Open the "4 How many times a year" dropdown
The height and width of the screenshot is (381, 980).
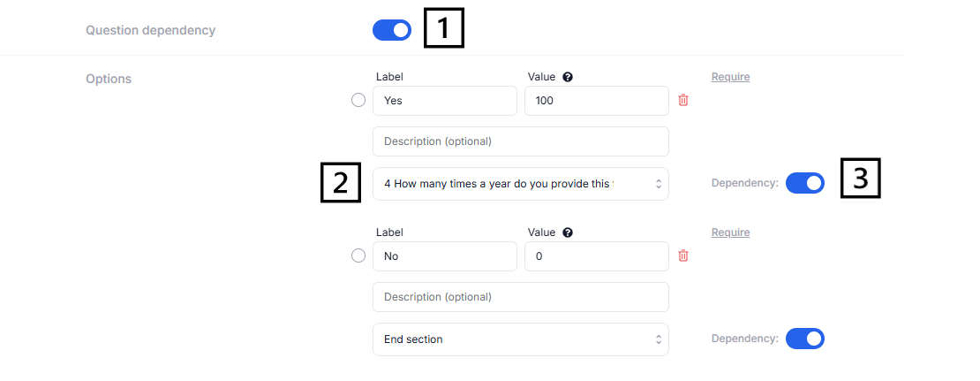point(520,184)
